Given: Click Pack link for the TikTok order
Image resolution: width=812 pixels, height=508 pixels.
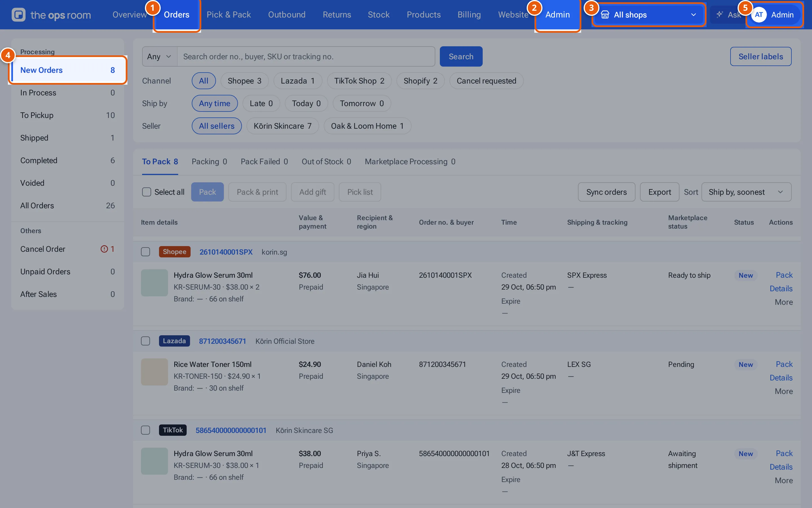Looking at the screenshot, I should click(784, 453).
